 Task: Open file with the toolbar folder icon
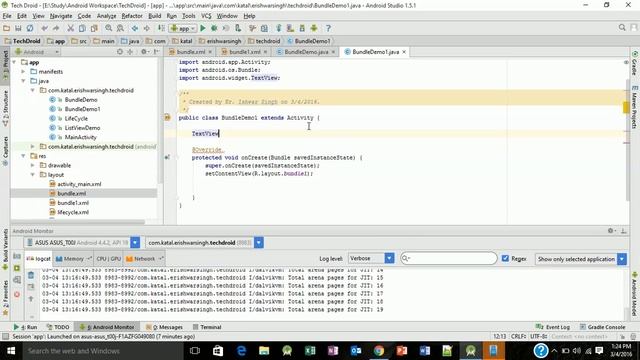[x=7, y=28]
